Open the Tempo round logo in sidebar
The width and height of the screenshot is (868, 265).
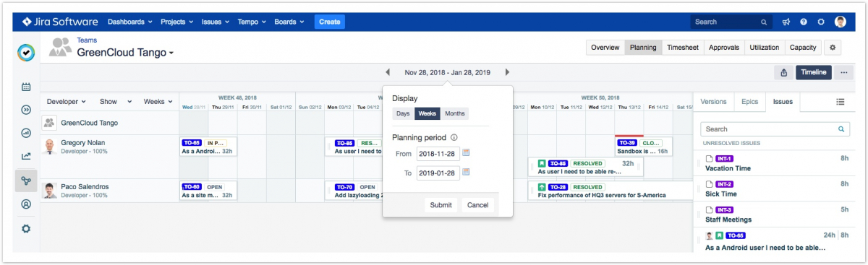[x=26, y=52]
